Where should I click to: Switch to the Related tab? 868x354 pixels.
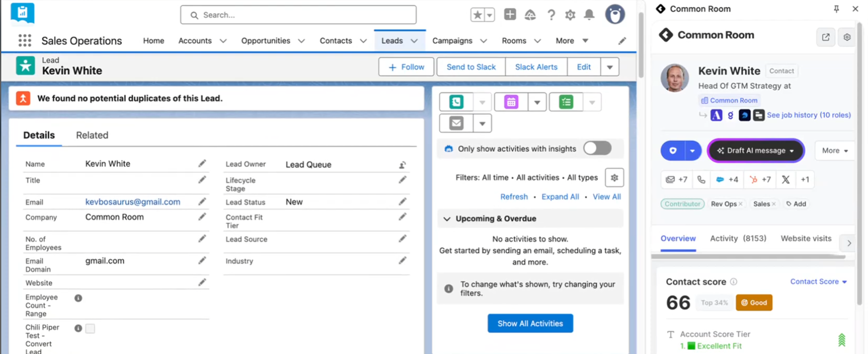pos(92,135)
